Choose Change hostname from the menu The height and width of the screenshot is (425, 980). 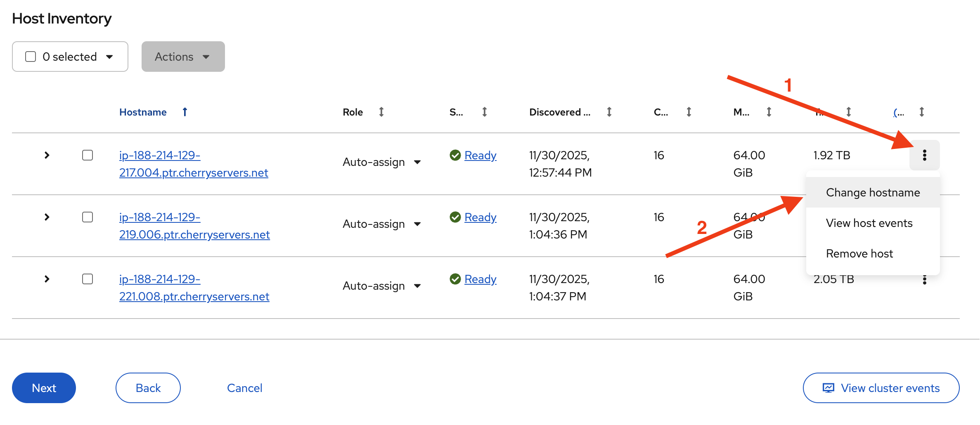click(873, 193)
